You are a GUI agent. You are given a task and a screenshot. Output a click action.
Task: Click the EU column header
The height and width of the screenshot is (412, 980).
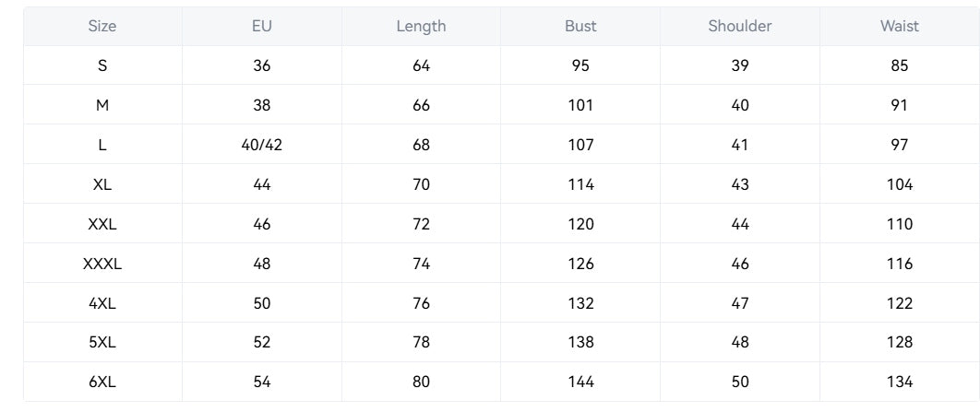pyautogui.click(x=262, y=26)
